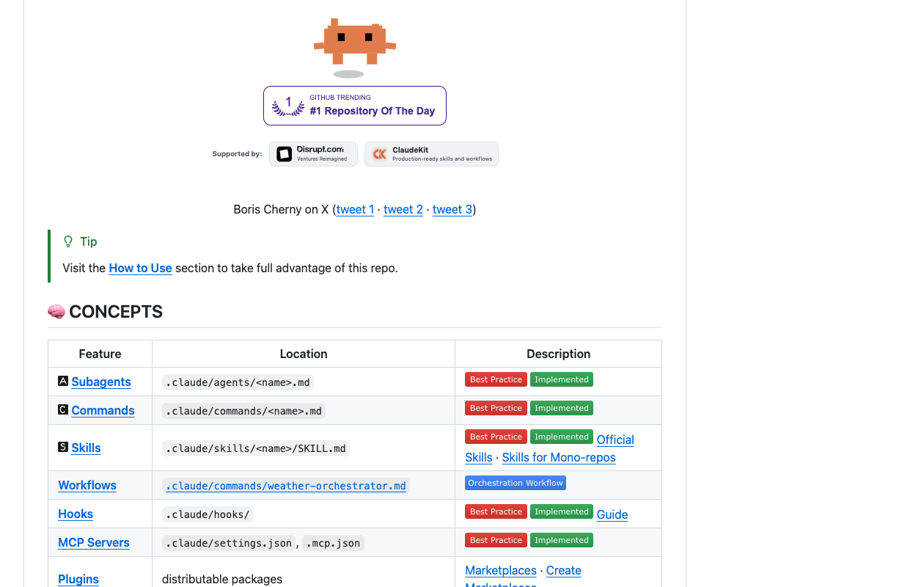
Task: Click the brain emoji beside CONCEPTS
Action: (56, 312)
